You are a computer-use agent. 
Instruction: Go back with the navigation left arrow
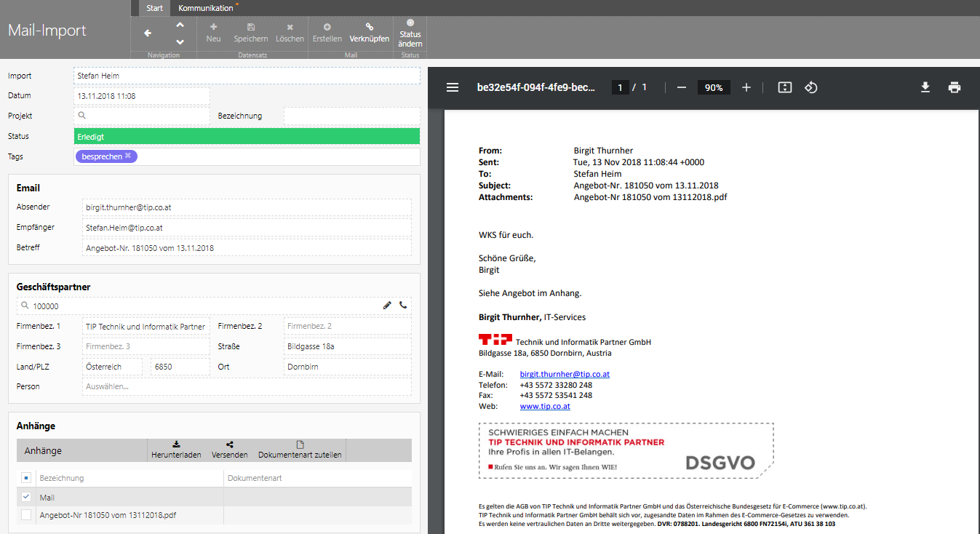pos(148,33)
